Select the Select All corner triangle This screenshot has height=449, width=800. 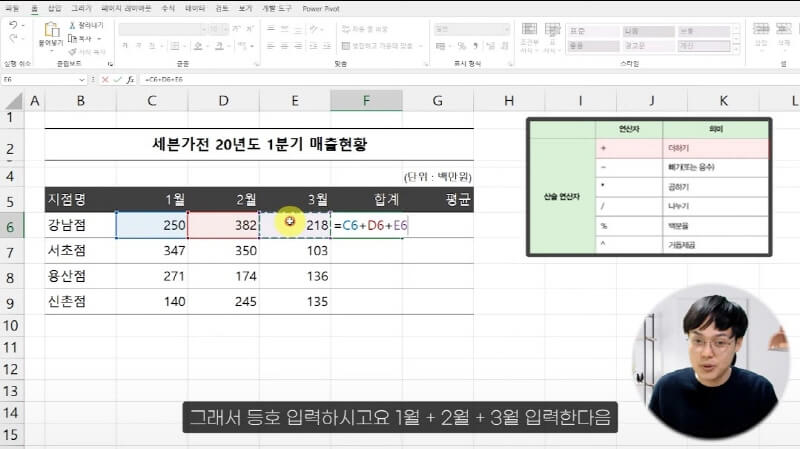click(13, 101)
